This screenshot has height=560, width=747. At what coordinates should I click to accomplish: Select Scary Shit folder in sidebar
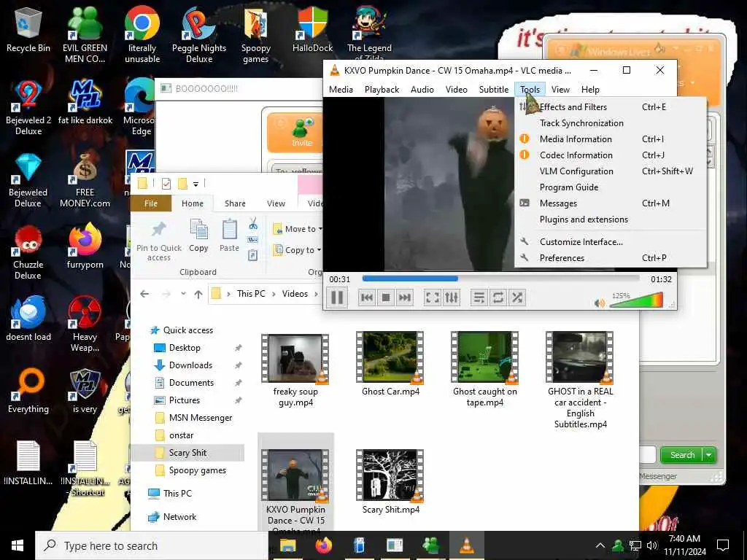pos(187,453)
